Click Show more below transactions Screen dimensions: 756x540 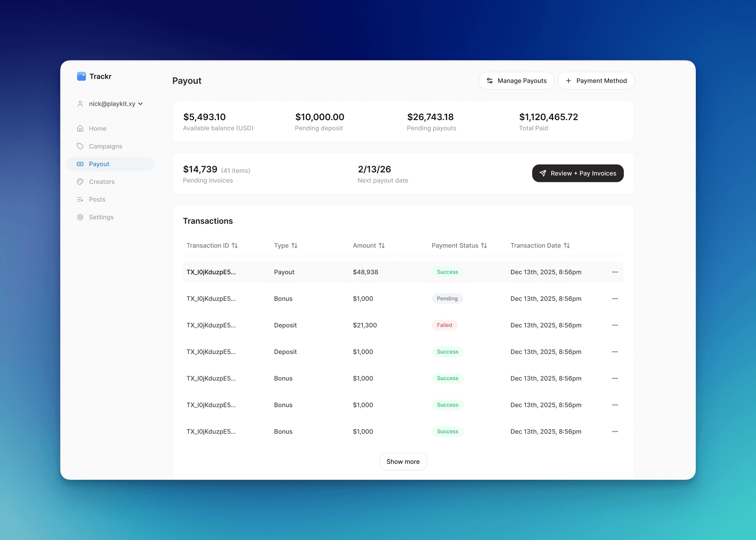pos(403,462)
